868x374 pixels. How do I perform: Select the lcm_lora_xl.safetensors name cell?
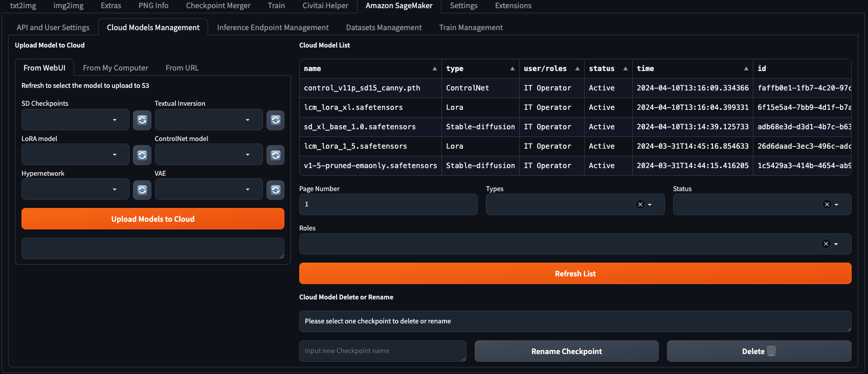point(370,107)
